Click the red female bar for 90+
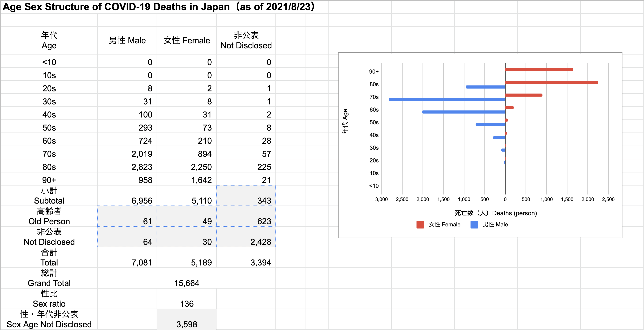 click(x=539, y=70)
